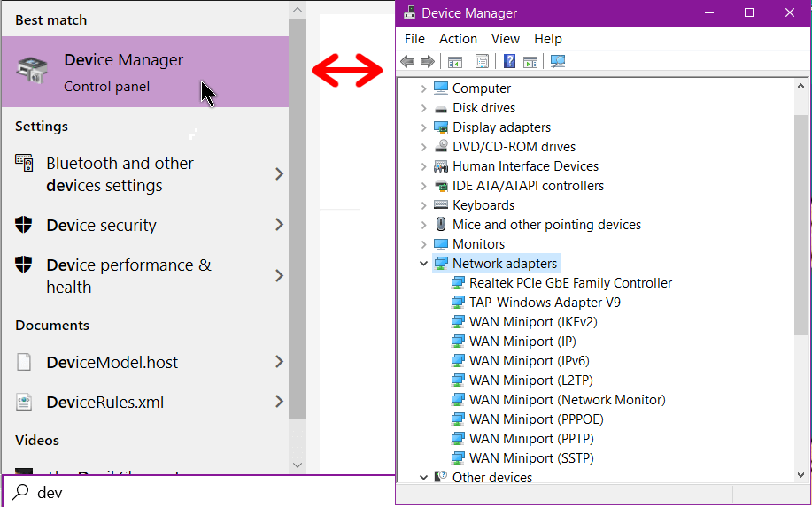
Task: Open the Action menu in Device Manager
Action: click(x=459, y=39)
